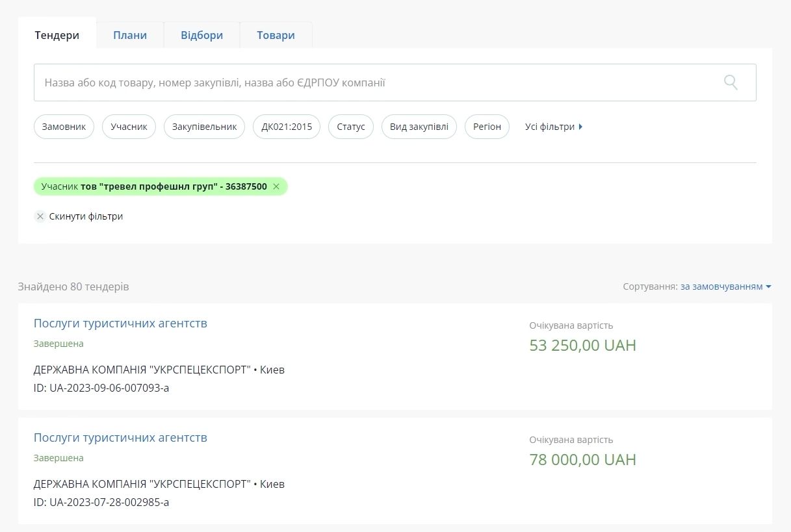Open the Регіон filter
This screenshot has width=791, height=532.
(487, 127)
